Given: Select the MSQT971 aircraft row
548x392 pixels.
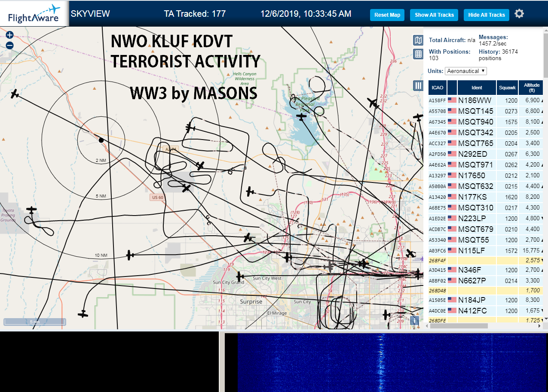Looking at the screenshot, I should pos(486,165).
